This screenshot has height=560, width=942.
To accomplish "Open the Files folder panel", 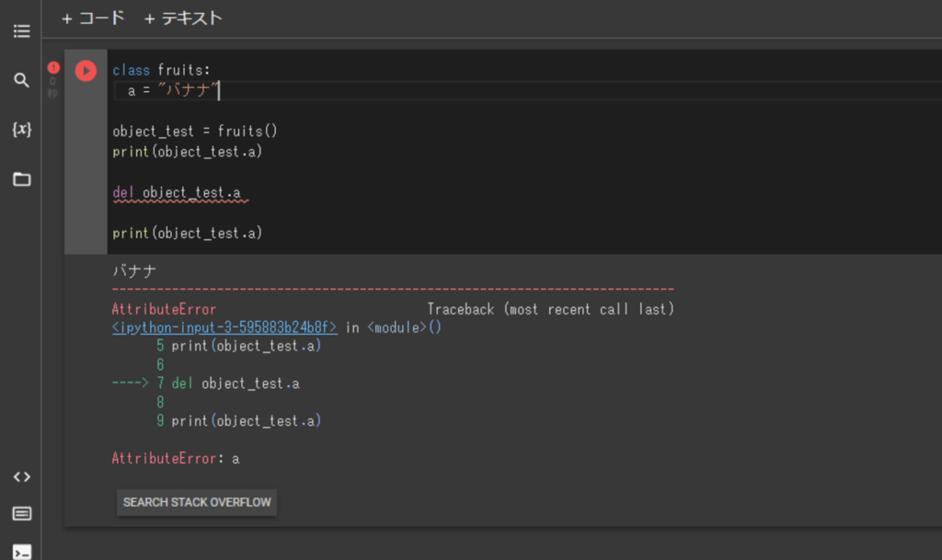I will click(22, 179).
